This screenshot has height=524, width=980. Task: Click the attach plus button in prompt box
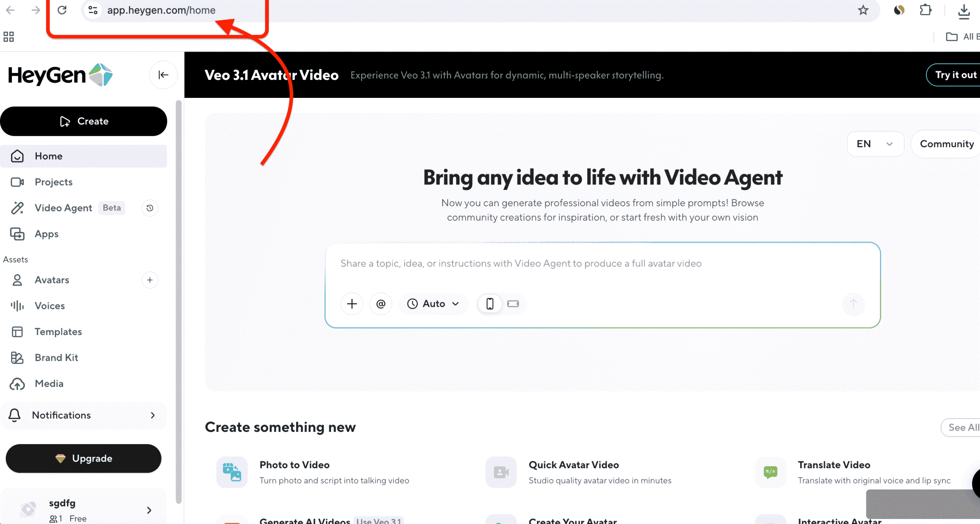pos(351,304)
